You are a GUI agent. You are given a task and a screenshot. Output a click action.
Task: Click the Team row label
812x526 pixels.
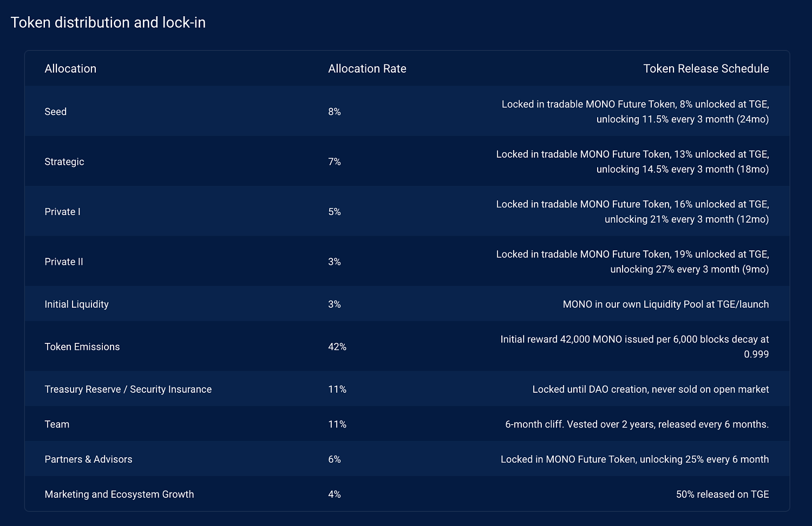tap(57, 424)
